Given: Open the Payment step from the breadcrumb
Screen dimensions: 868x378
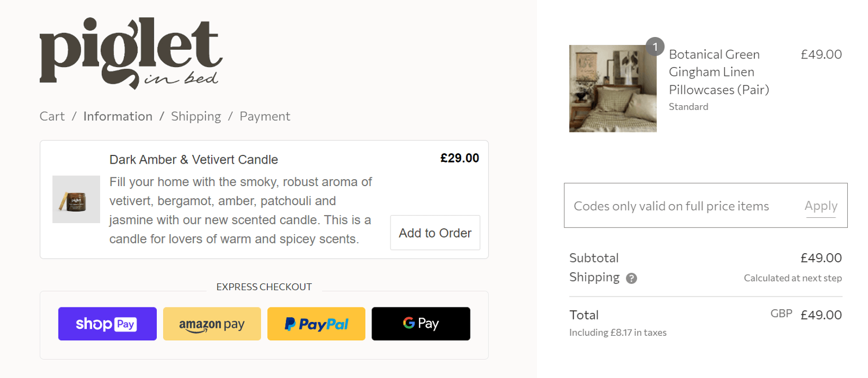Looking at the screenshot, I should tap(264, 116).
